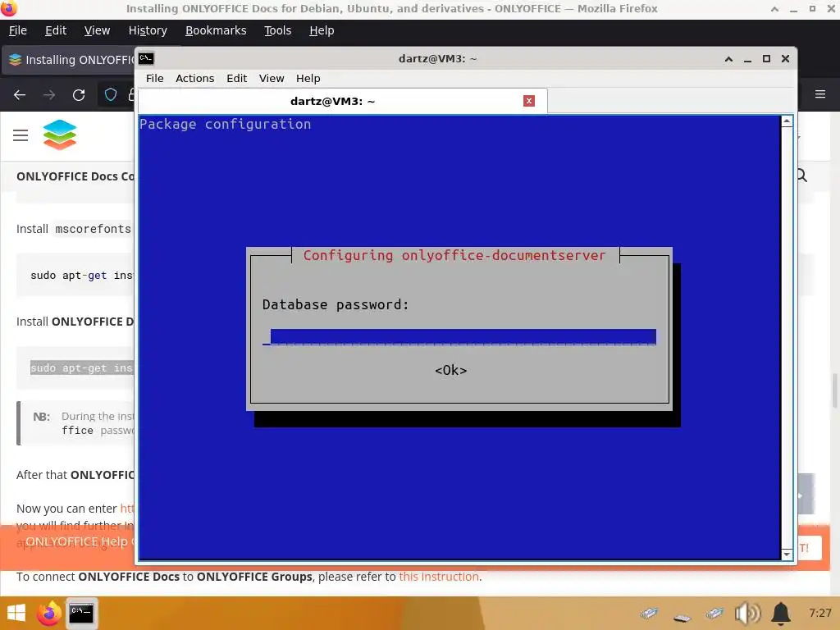This screenshot has width=840, height=630.
Task: Click the help page search magnifier
Action: [x=801, y=176]
